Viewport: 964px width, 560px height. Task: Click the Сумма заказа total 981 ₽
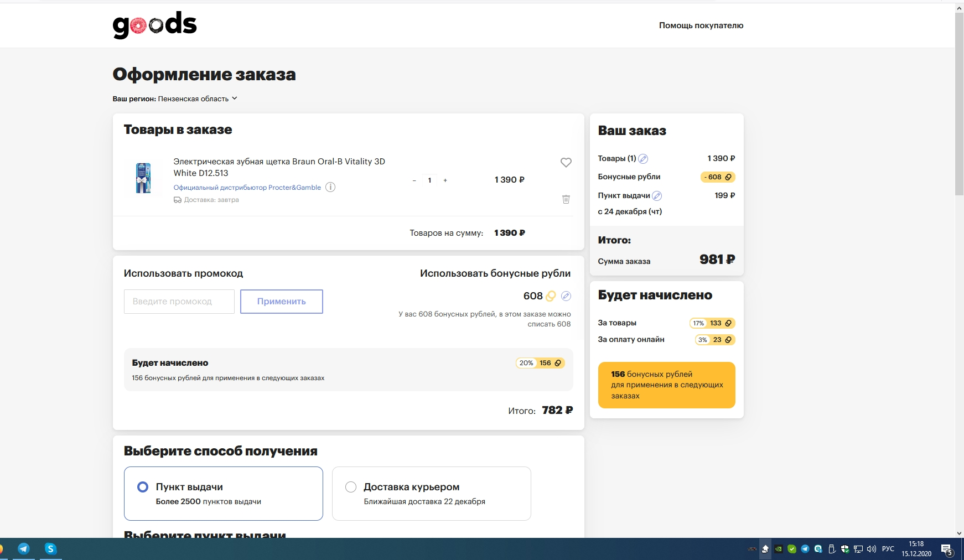(717, 260)
